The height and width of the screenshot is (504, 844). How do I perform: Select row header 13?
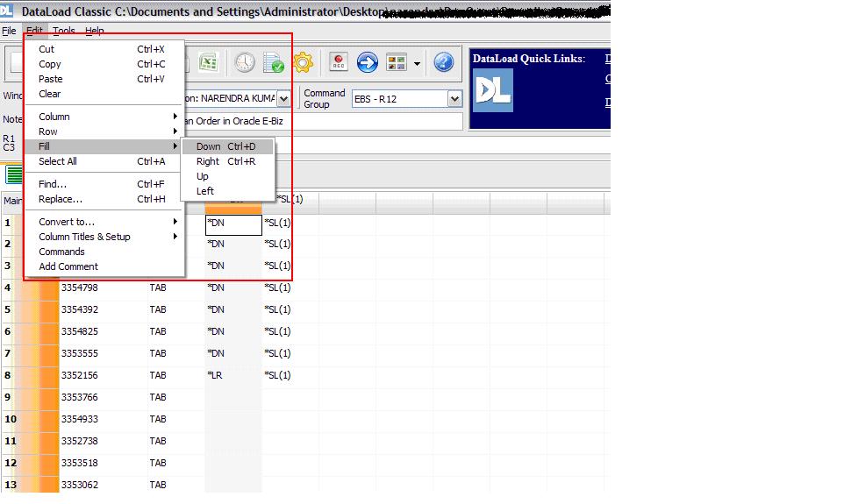click(x=11, y=485)
